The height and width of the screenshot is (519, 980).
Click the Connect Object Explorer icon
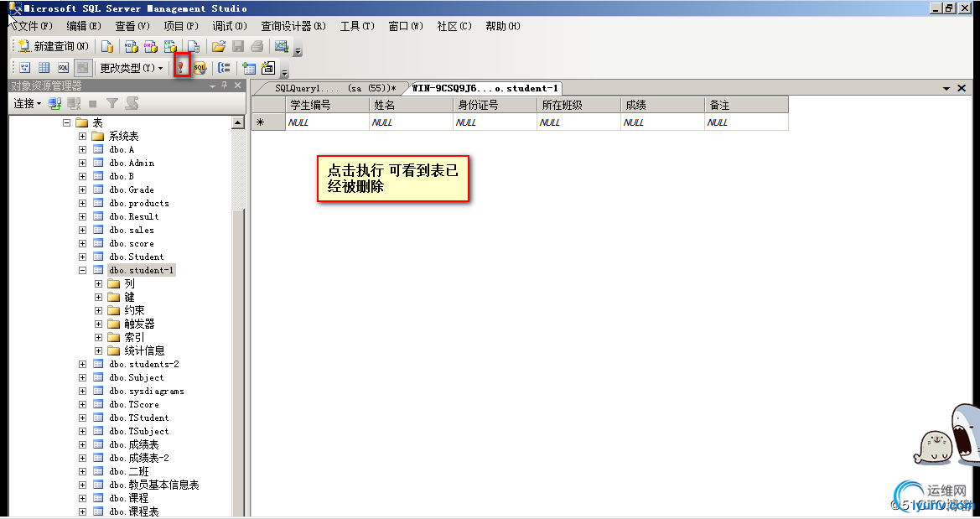coord(55,104)
